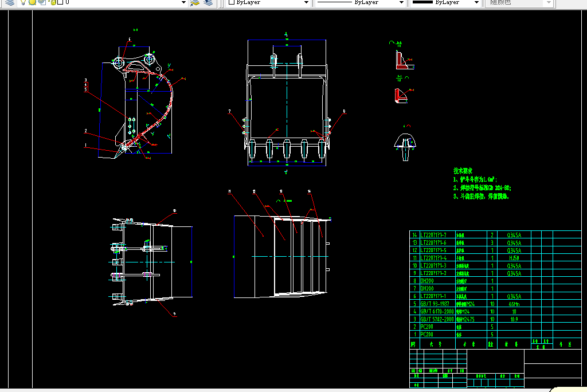Viewport: 587px width, 392px height.
Task: Select technical requirement line 3 about tooth welding
Action: tap(481, 196)
